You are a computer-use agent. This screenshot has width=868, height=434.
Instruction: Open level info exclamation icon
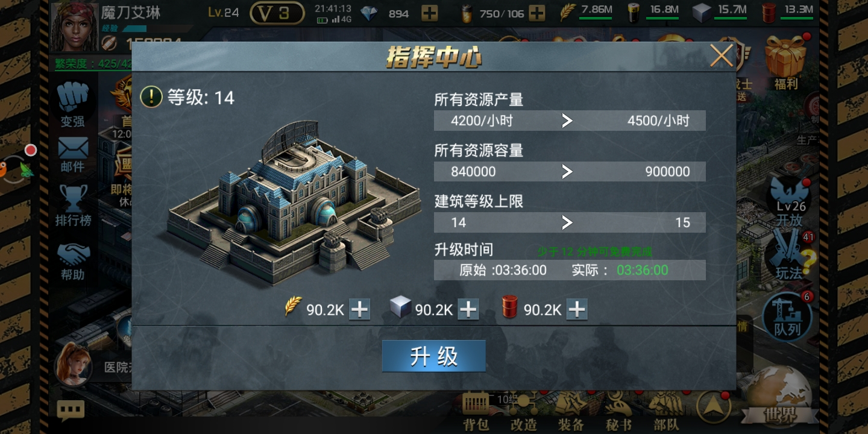(x=151, y=96)
